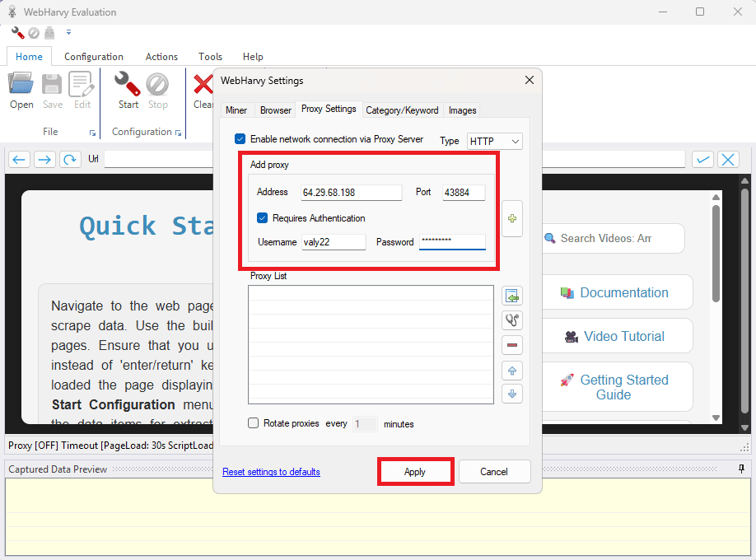The width and height of the screenshot is (756, 560).
Task: Move proxy up with blue arrow icon
Action: (x=512, y=370)
